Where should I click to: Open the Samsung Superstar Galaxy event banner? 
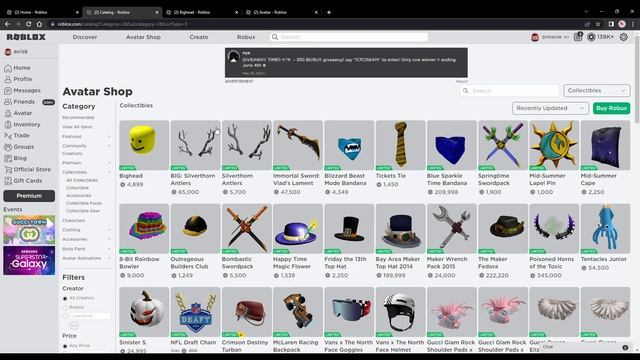29,261
